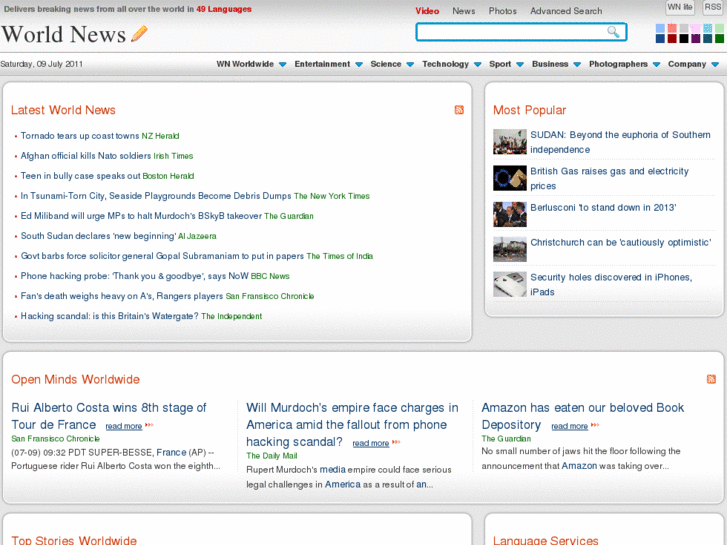Open Christchurch 'cautiously optimistic' link
Image resolution: width=727 pixels, height=545 pixels.
point(620,242)
